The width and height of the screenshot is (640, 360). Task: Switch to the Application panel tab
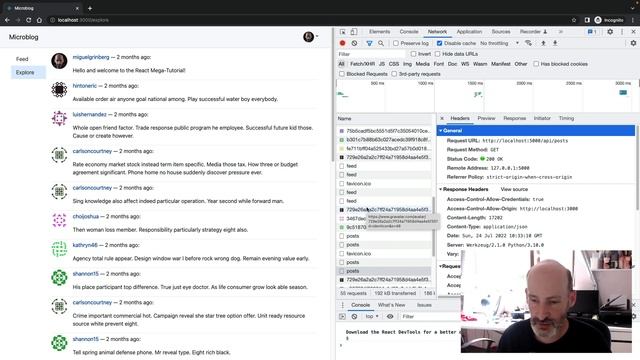pos(469,32)
